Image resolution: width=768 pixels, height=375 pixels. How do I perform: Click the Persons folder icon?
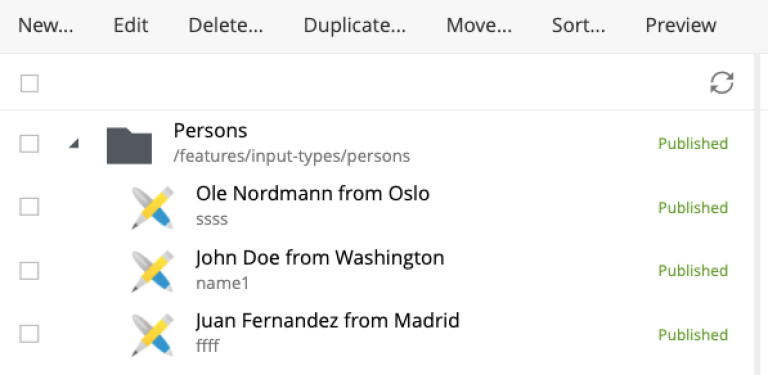coord(129,145)
